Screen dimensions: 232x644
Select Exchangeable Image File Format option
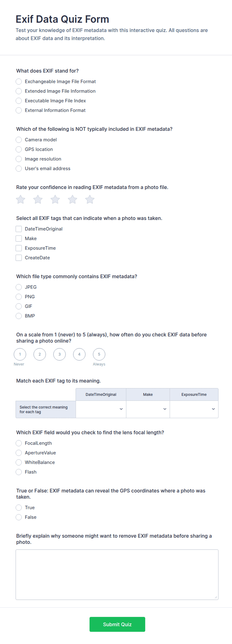(19, 81)
